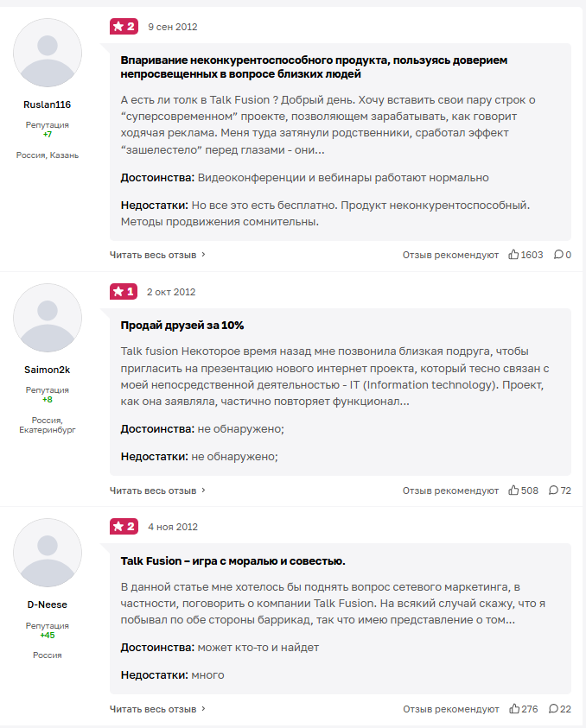This screenshot has width=586, height=728.
Task: Open Ruslan116's user profile name link
Action: coord(48,104)
